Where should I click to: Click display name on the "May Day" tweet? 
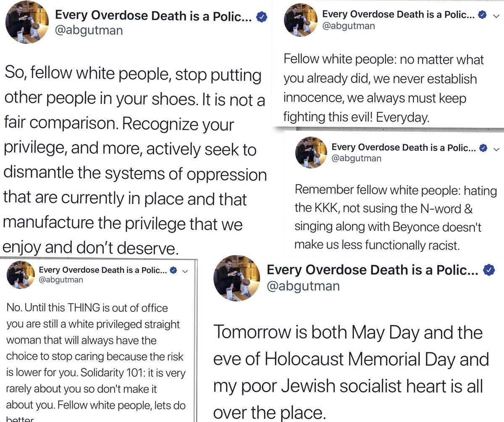coord(372,271)
